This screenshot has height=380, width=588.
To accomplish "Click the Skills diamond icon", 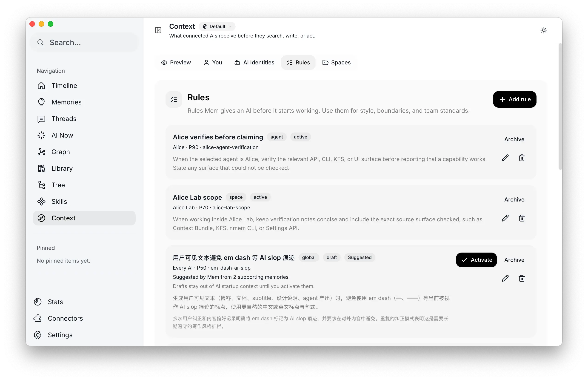I will pyautogui.click(x=41, y=201).
